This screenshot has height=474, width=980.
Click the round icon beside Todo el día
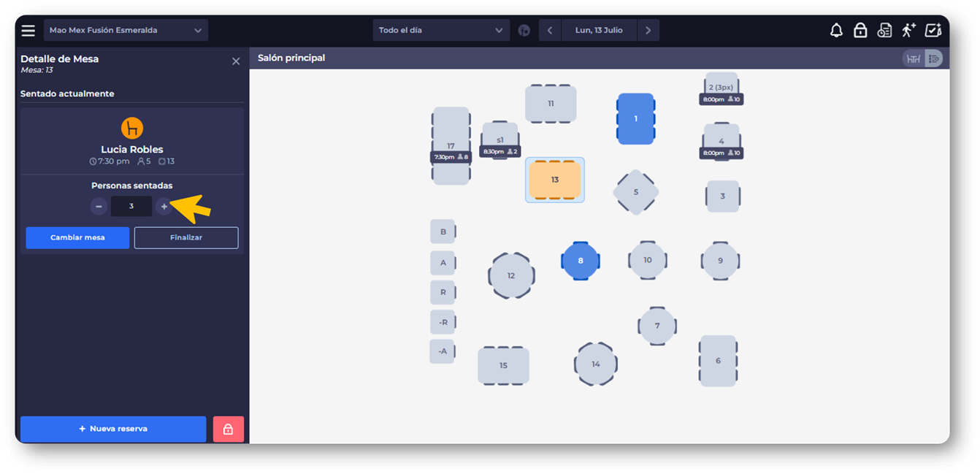524,31
